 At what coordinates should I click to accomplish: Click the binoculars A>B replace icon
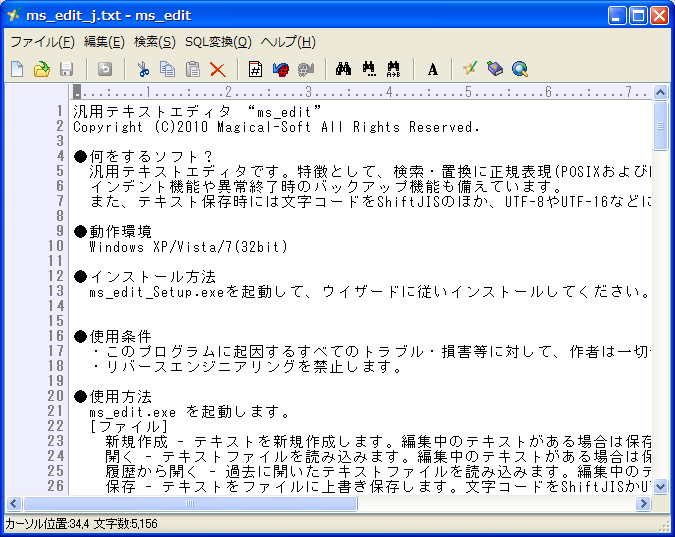(x=393, y=69)
